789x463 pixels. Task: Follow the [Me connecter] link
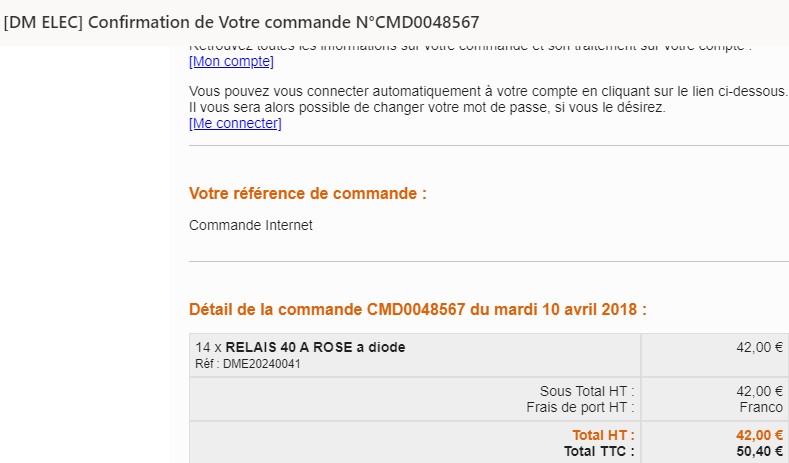(235, 123)
